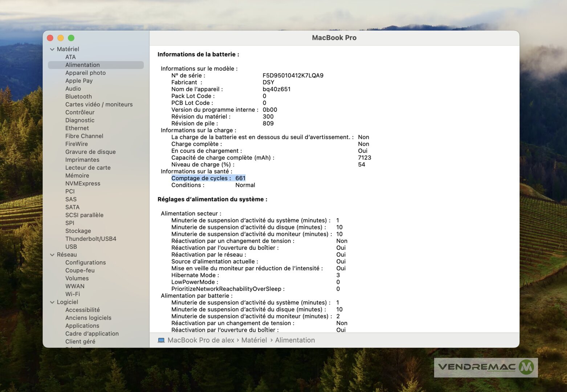
Task: Select Bluetooth in the sidebar
Action: tap(78, 97)
